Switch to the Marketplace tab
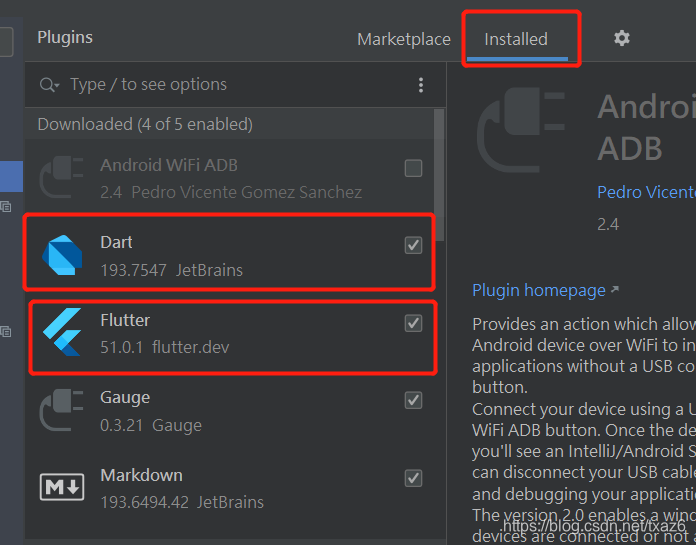The image size is (696, 545). [x=404, y=39]
